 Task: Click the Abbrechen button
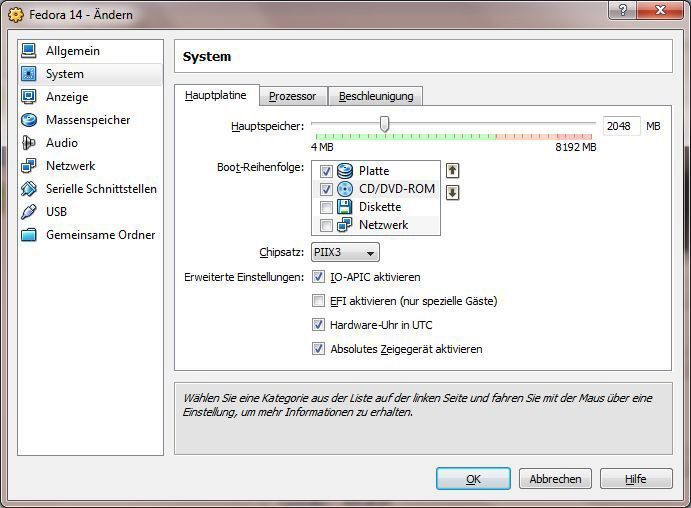coord(555,478)
